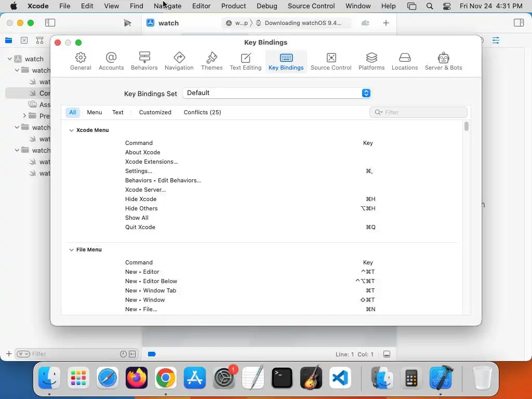Click the run destination play icon

point(127,23)
